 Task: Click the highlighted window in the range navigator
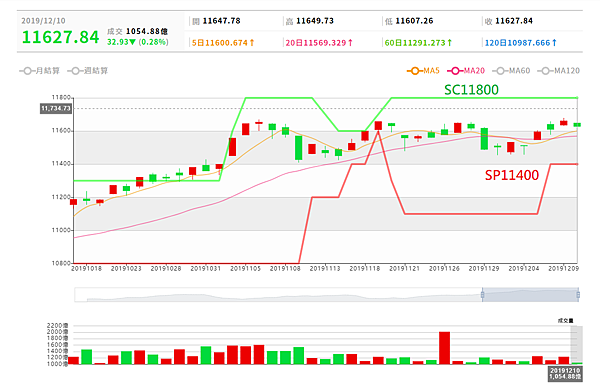530,295
